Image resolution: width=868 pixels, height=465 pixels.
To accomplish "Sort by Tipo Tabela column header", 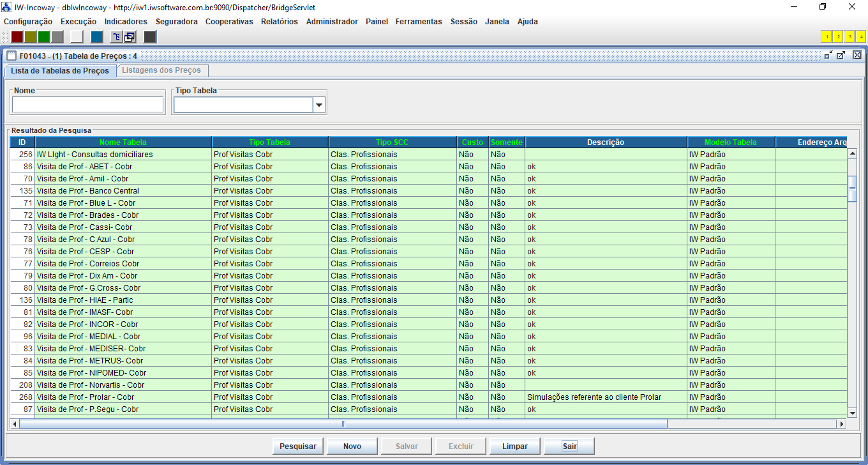I will pos(270,142).
